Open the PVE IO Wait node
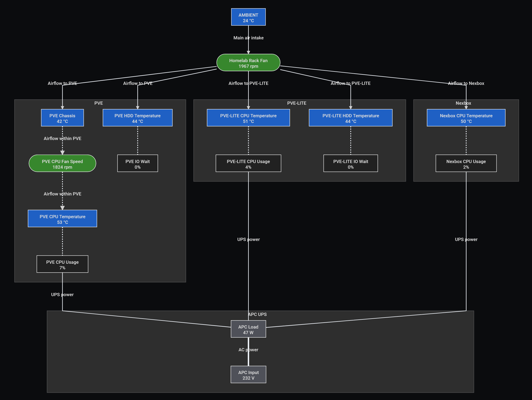The image size is (532, 400). pos(137,164)
